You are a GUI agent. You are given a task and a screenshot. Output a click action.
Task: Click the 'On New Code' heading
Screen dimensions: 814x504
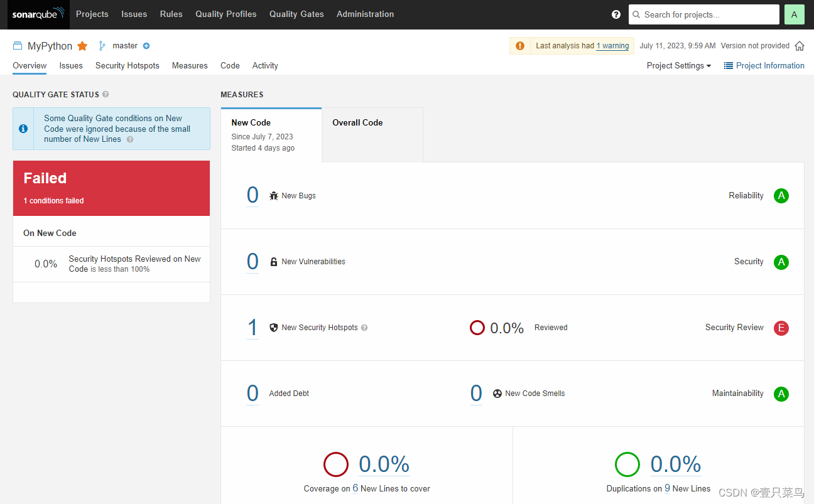tap(50, 233)
